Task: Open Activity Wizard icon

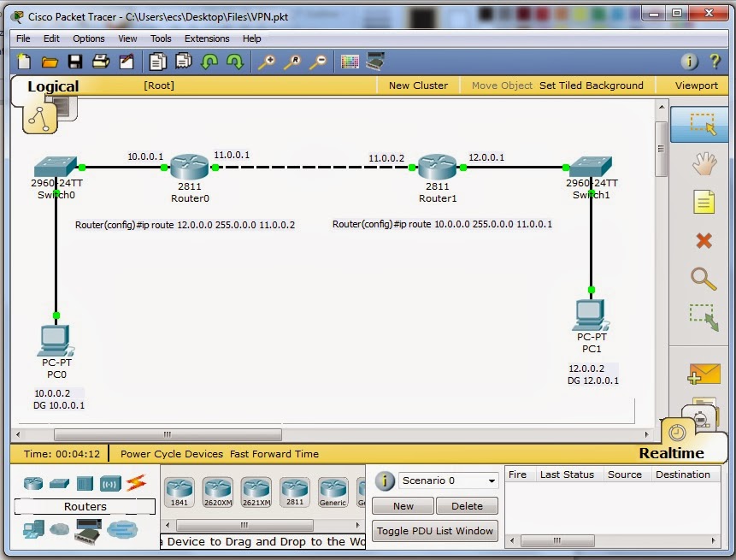Action: [127, 62]
